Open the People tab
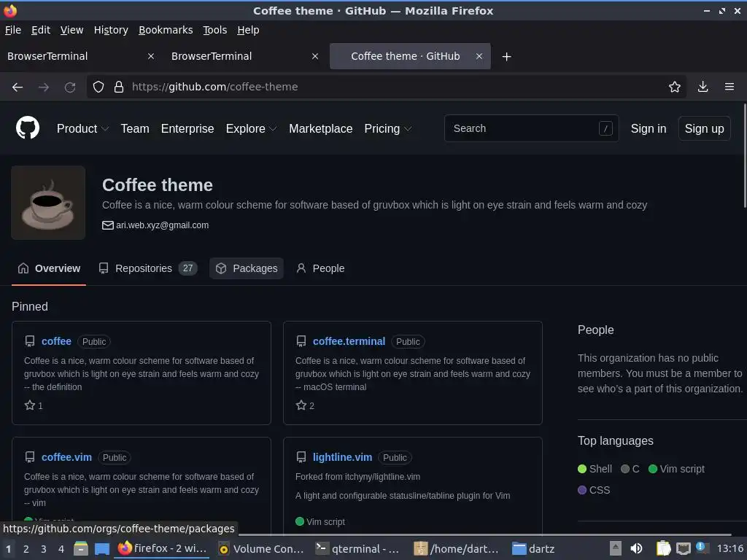 320,268
